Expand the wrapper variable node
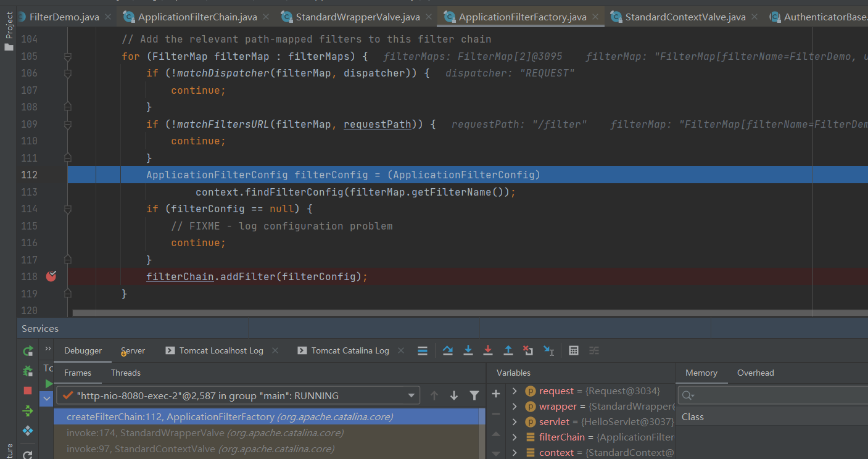 click(515, 407)
